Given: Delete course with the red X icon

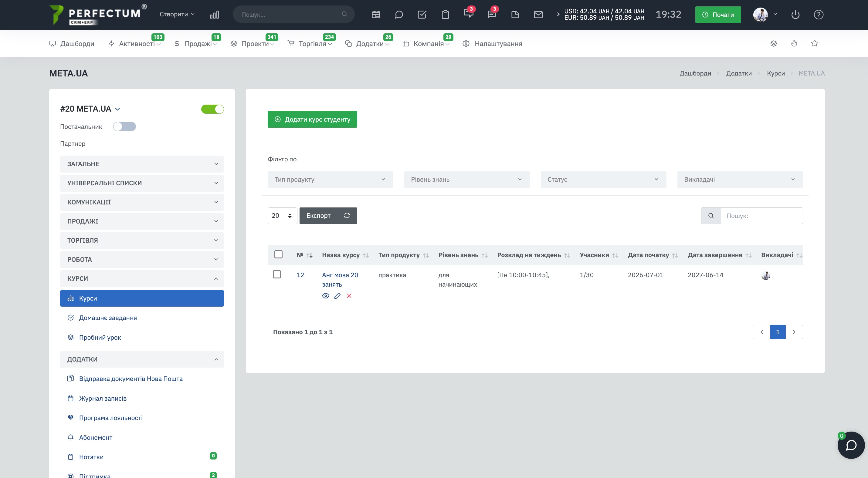Looking at the screenshot, I should (349, 295).
